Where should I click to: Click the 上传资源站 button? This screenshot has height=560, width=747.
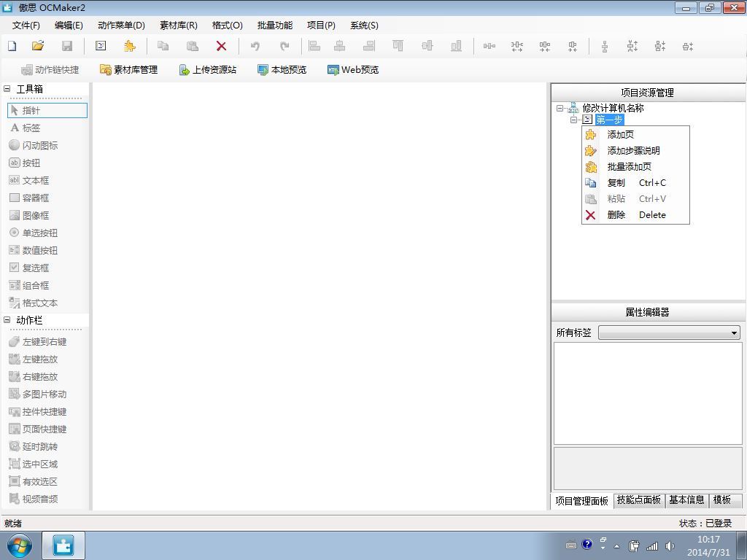click(x=208, y=69)
